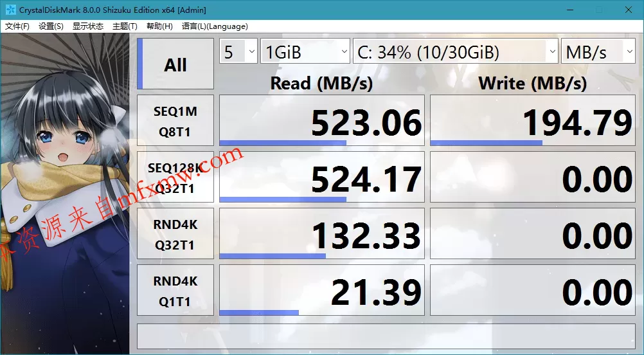
Task: Start the SEQ1M Q8T1 test
Action: pyautogui.click(x=175, y=120)
